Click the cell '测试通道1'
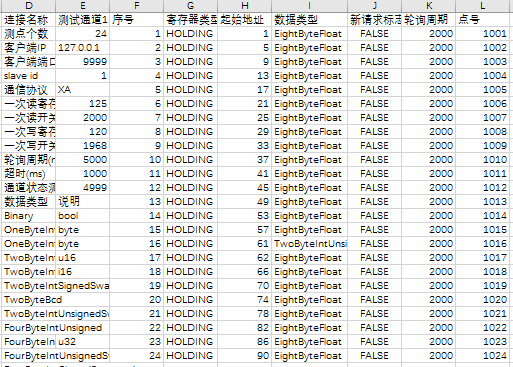Screen dimensions: 513x367 (x=82, y=20)
